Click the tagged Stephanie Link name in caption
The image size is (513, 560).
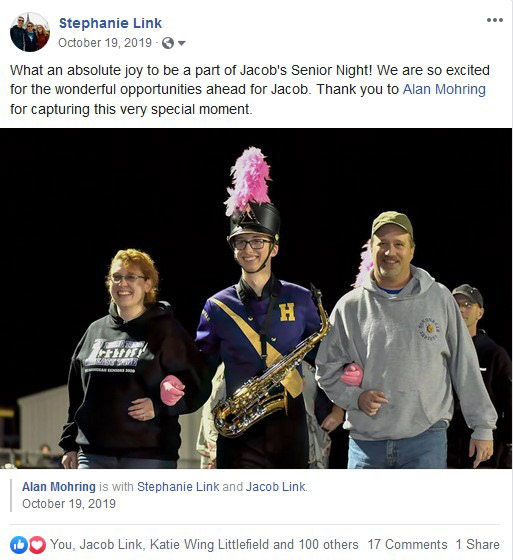(178, 486)
